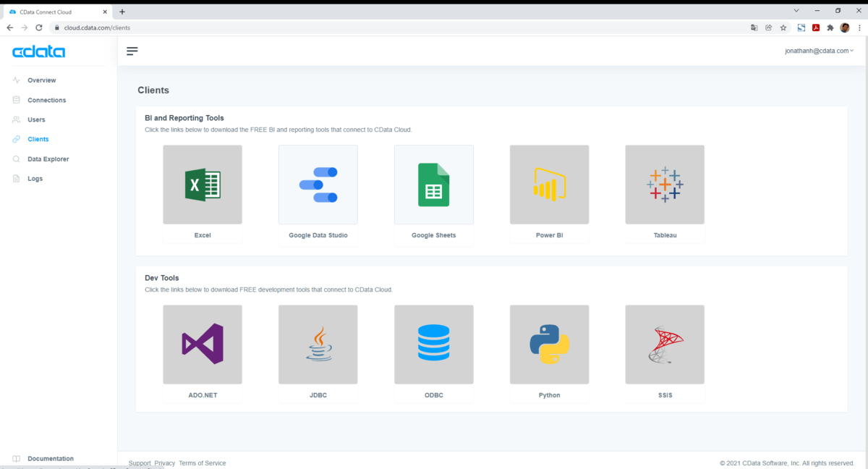
Task: Reload the page in browser
Action: [39, 28]
